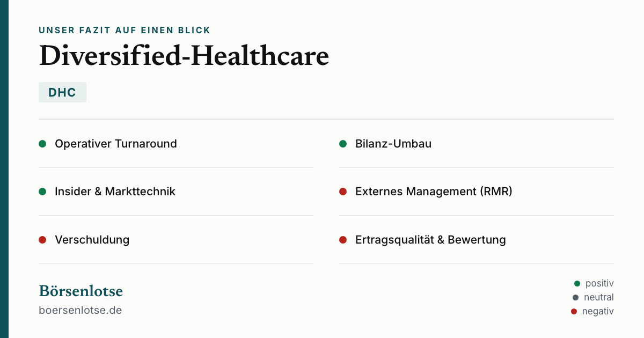Select the Operativer Turnaround item
644x338 pixels.
176,144
